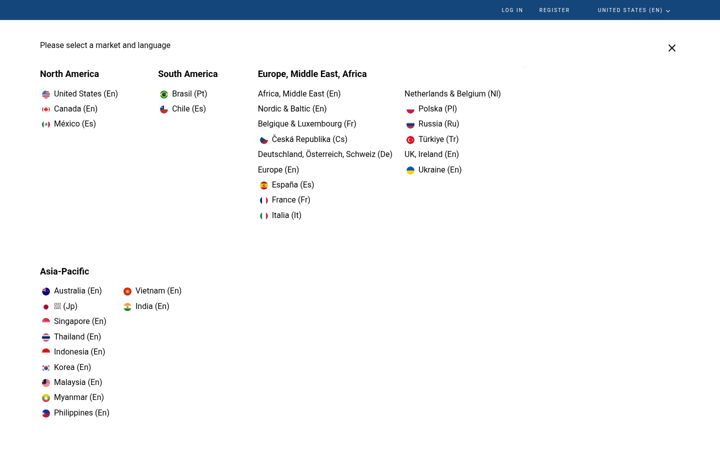Select Italia (It) text link
The height and width of the screenshot is (450, 720).
pos(287,215)
